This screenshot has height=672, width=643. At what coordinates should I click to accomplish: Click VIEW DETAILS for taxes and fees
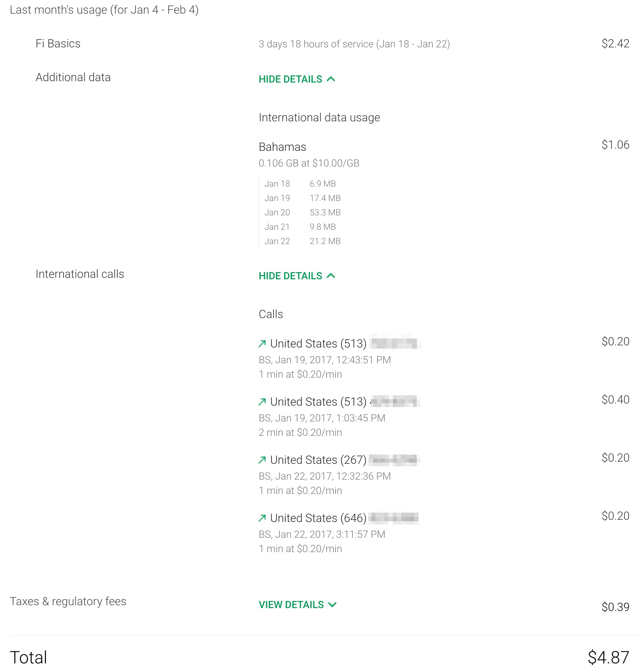291,605
